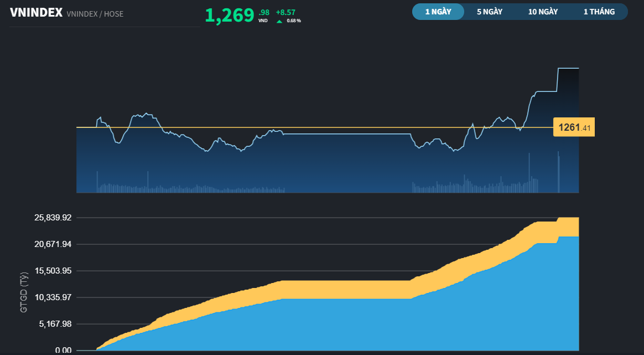Click the 20,671.94 axis label
Viewport: 644px width, 355px height.
pos(53,244)
